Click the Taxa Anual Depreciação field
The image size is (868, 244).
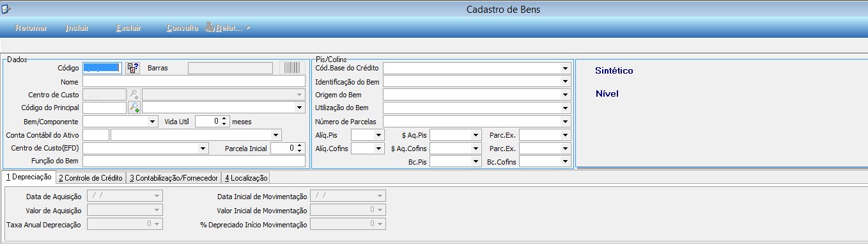tap(125, 224)
